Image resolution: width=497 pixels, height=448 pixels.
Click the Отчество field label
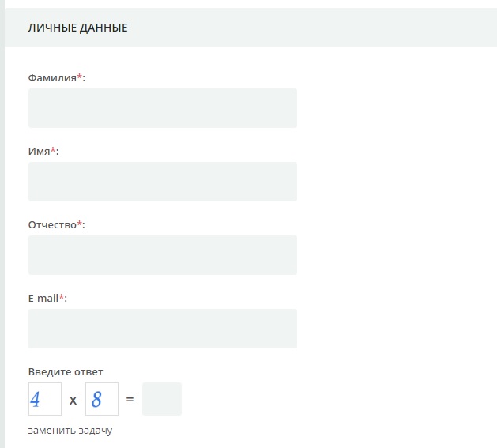(52, 224)
